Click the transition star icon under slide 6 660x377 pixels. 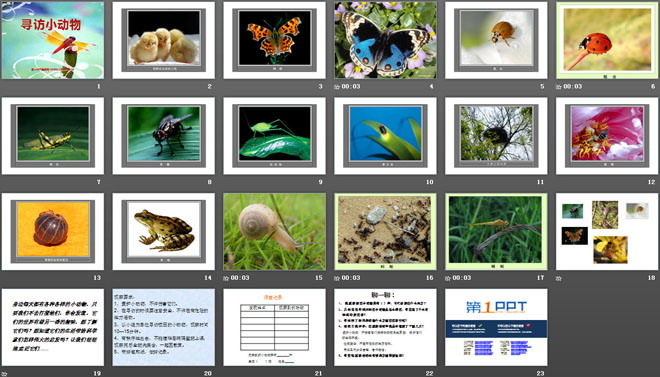pyautogui.click(x=559, y=87)
